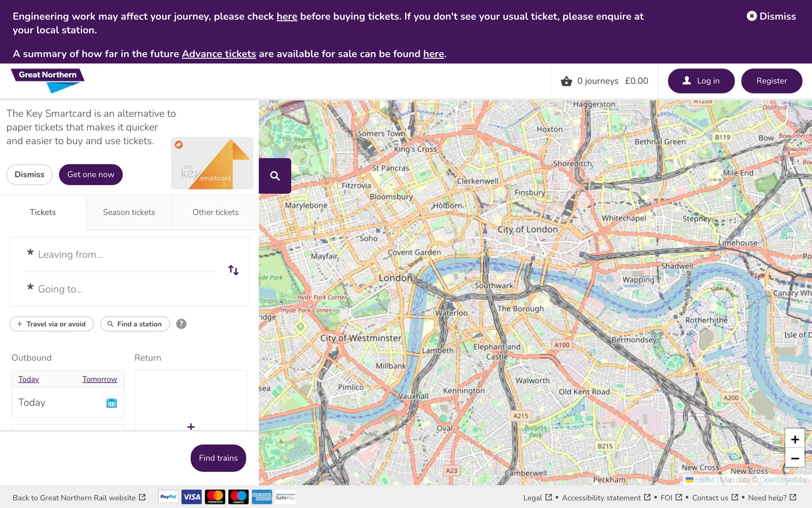
Task: Open the outbound calendar picker icon
Action: click(x=112, y=403)
